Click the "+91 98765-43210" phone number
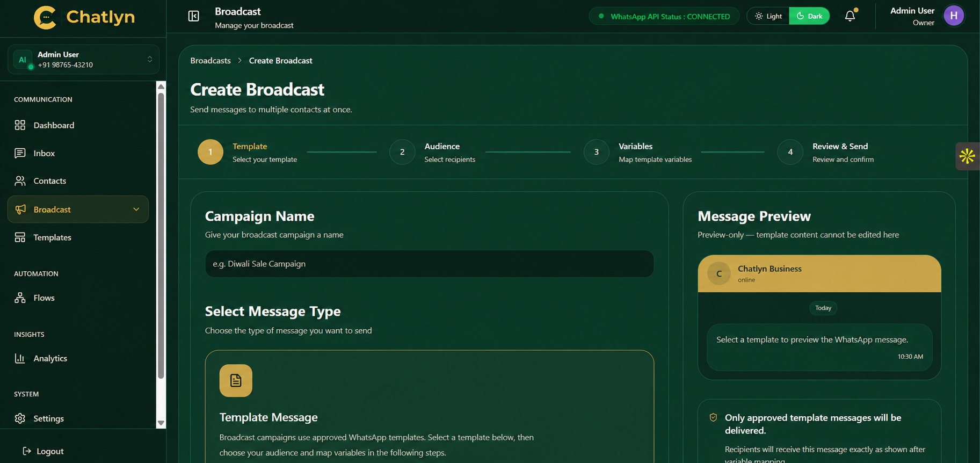 point(65,65)
